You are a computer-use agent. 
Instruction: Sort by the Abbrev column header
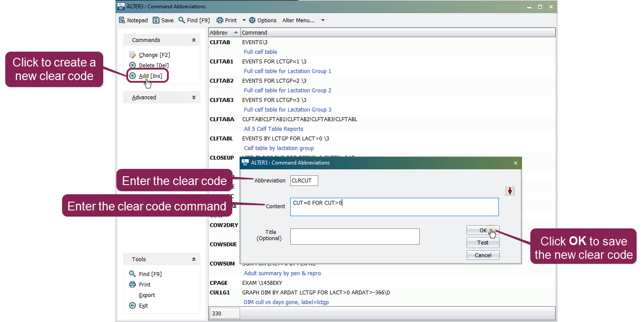tap(224, 33)
